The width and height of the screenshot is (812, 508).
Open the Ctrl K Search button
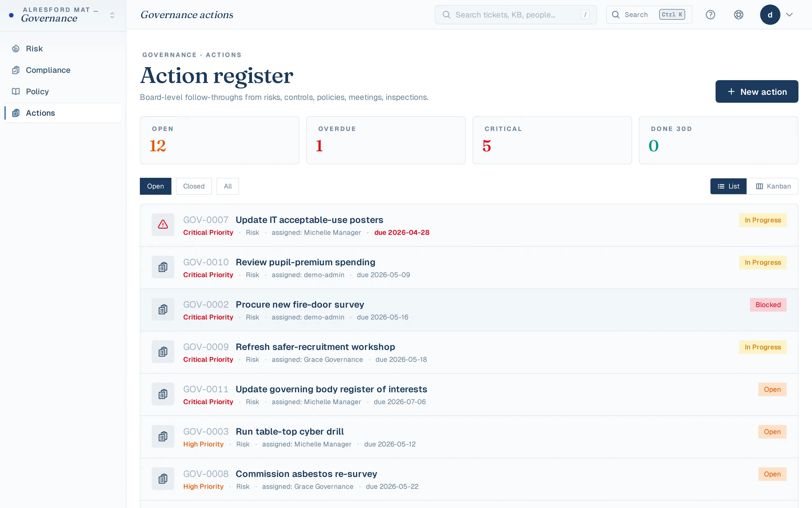649,15
